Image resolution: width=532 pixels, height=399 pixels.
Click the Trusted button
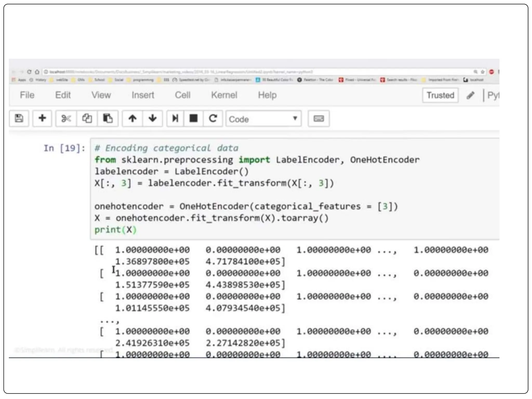coord(440,95)
